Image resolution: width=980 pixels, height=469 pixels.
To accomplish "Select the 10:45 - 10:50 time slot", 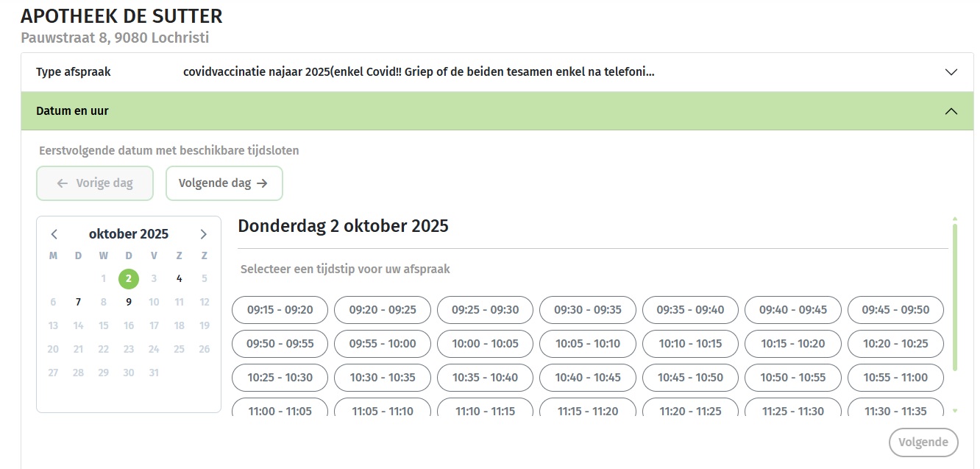I will tap(690, 377).
